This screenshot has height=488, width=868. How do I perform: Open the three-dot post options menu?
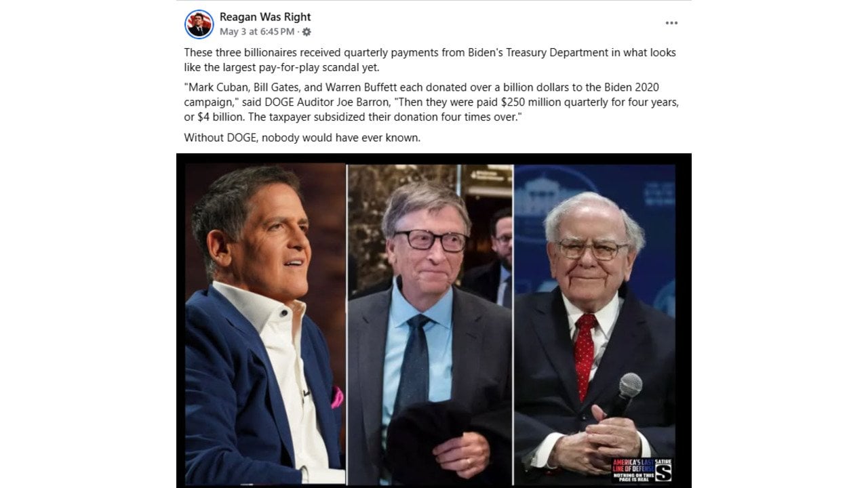point(671,23)
